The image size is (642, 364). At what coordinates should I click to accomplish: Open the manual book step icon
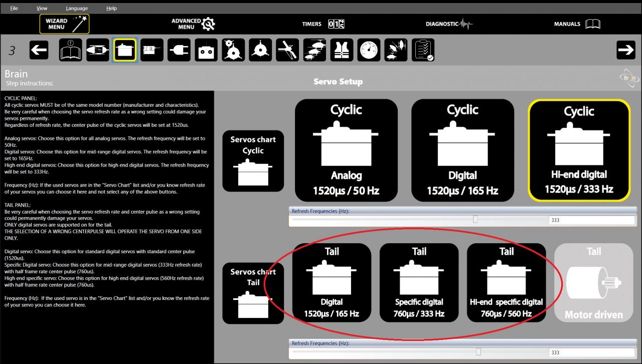pyautogui.click(x=71, y=50)
